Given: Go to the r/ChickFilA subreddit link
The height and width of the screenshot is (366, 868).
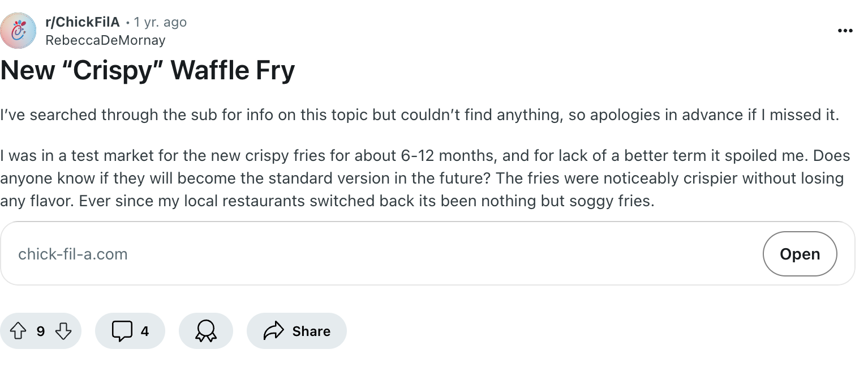Looking at the screenshot, I should pyautogui.click(x=83, y=22).
